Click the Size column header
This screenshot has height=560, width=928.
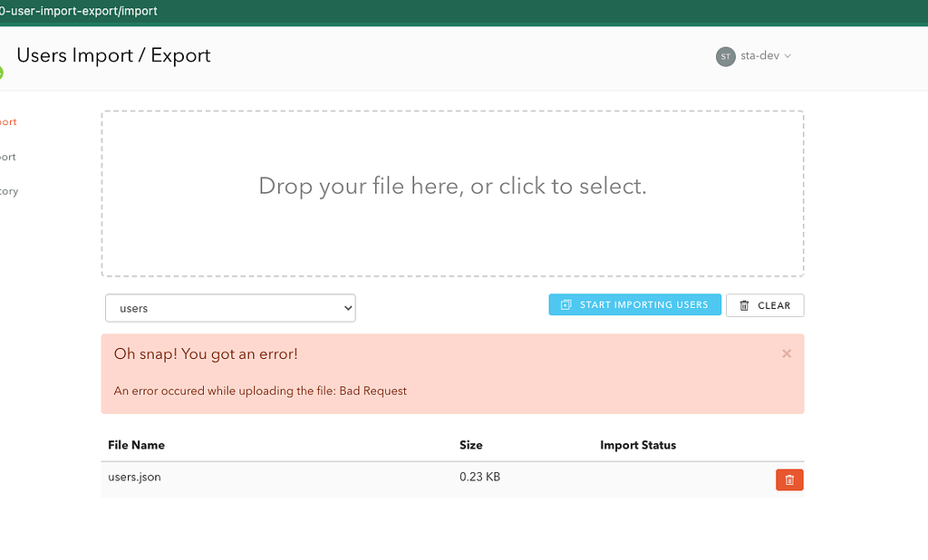click(470, 445)
